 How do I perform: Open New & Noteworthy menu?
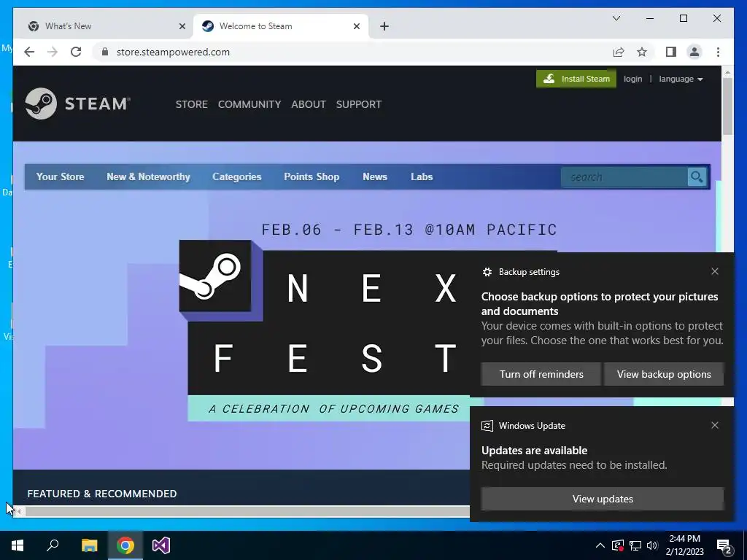[148, 176]
